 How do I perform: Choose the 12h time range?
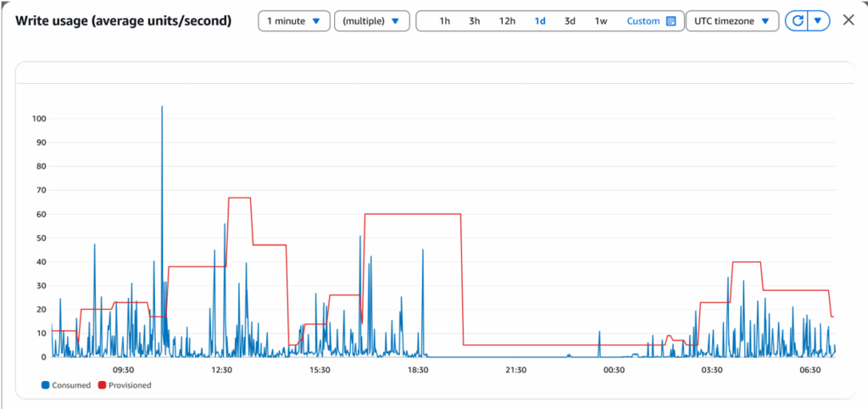(507, 21)
